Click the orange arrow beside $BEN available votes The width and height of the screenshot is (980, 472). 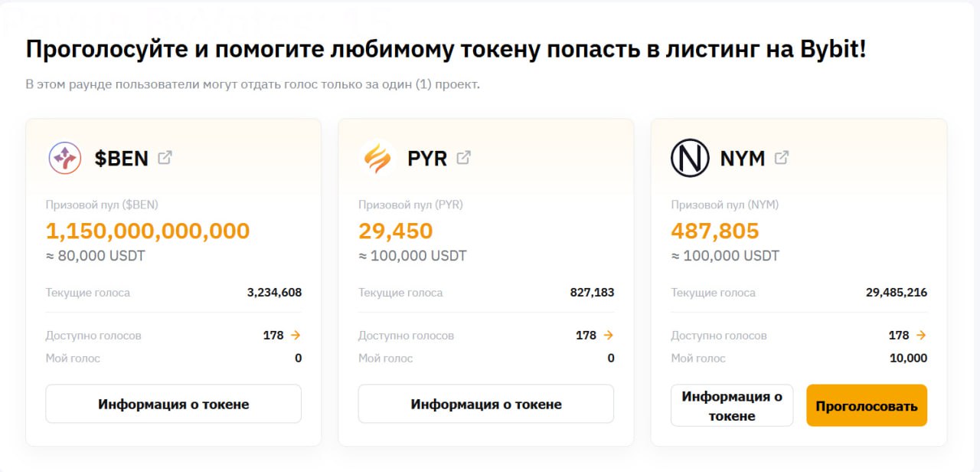pyautogui.click(x=296, y=336)
